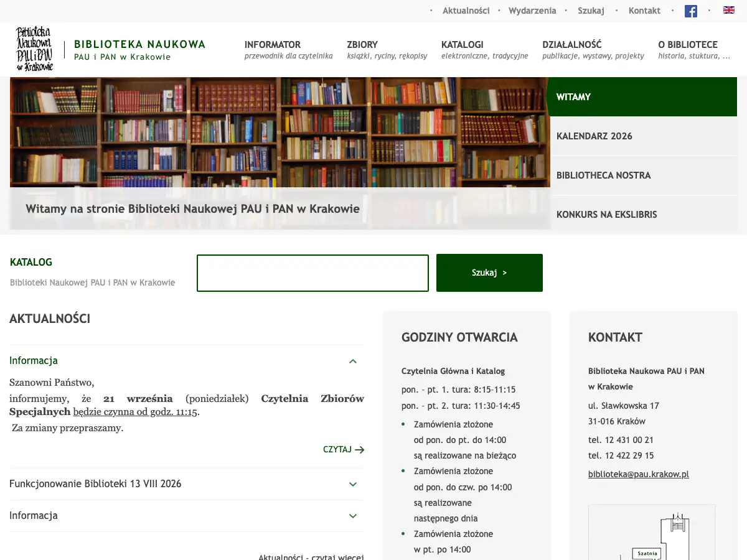
Task: Select the KONKURS NA EKSLIBRIS tab
Action: [x=644, y=215]
